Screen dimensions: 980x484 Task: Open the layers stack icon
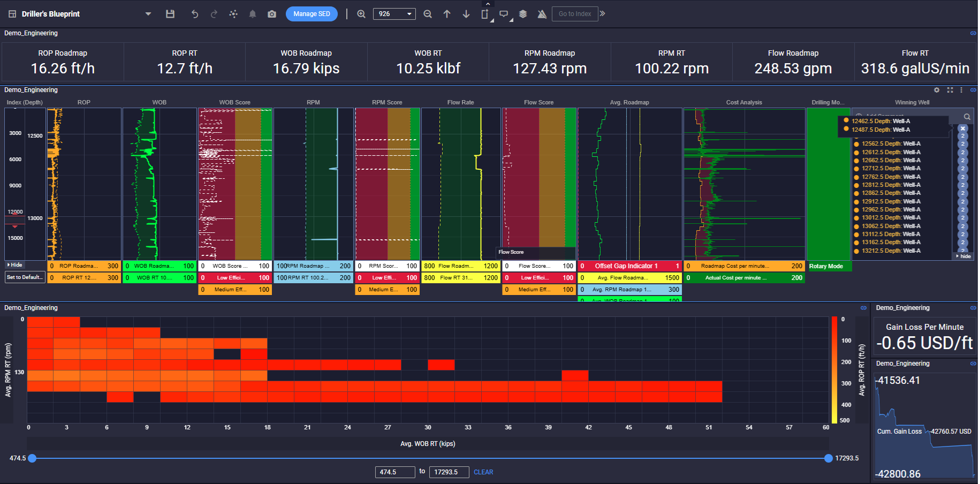pyautogui.click(x=523, y=14)
